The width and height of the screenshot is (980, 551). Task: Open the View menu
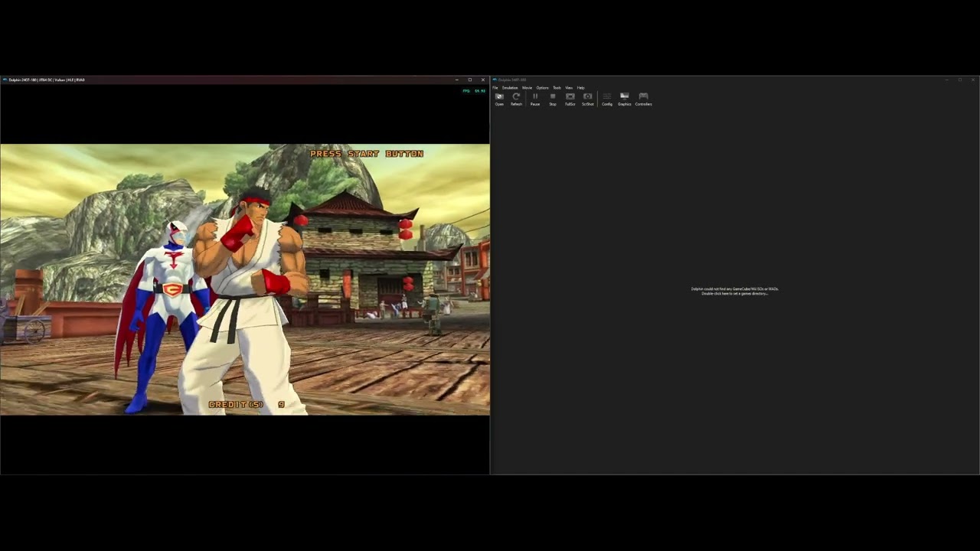(569, 88)
